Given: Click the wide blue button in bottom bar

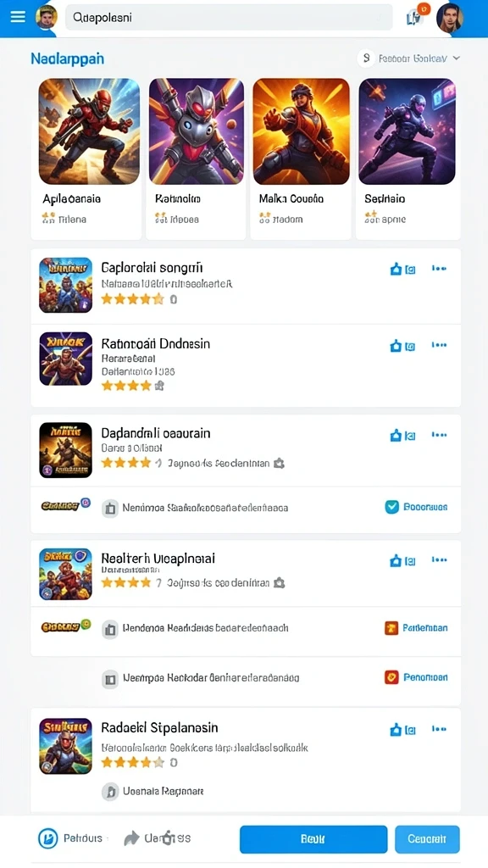Looking at the screenshot, I should point(313,839).
